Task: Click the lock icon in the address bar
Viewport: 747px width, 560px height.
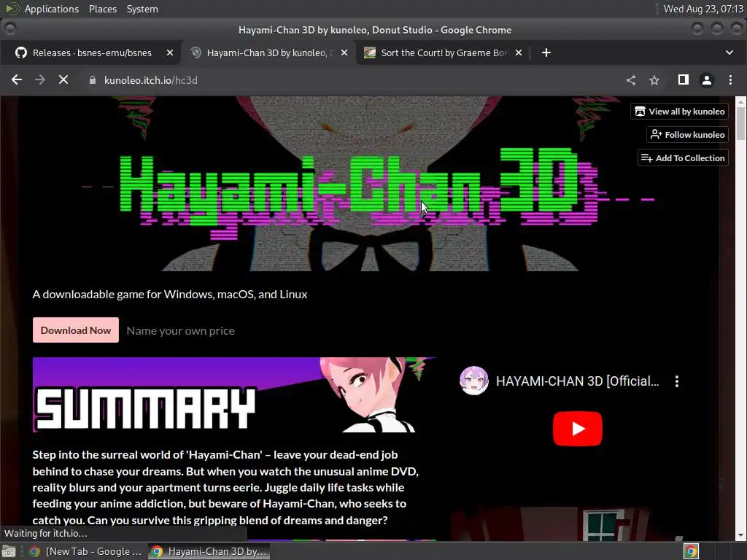Action: (x=93, y=80)
